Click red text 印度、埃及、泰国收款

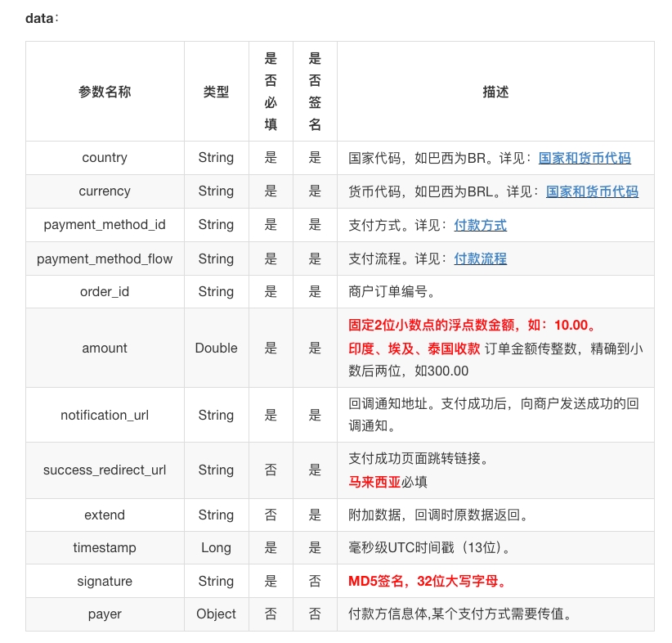414,348
